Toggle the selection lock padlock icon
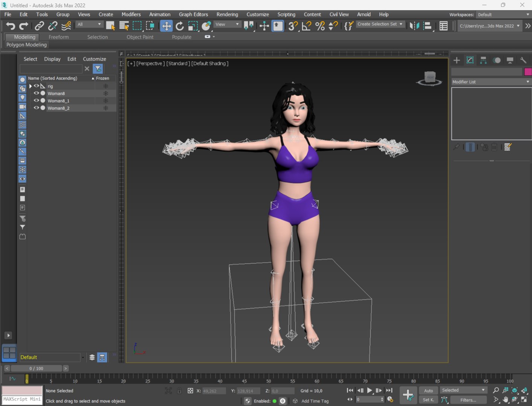This screenshot has width=532, height=406. [179, 391]
